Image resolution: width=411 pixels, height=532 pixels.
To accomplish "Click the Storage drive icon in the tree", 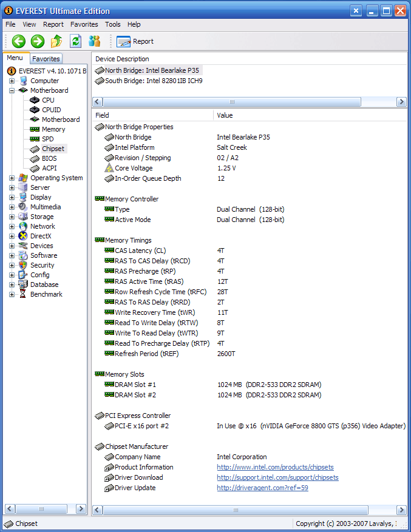I will (x=23, y=217).
